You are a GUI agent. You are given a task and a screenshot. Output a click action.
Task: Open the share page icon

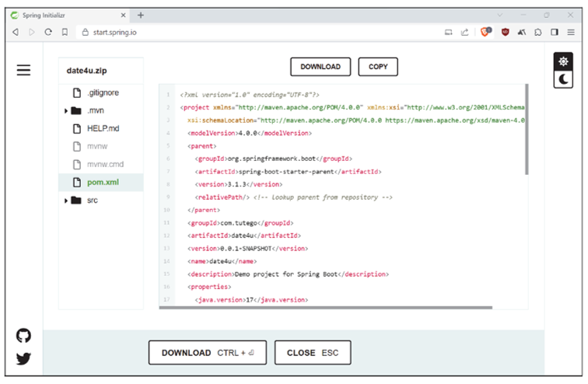click(x=464, y=32)
